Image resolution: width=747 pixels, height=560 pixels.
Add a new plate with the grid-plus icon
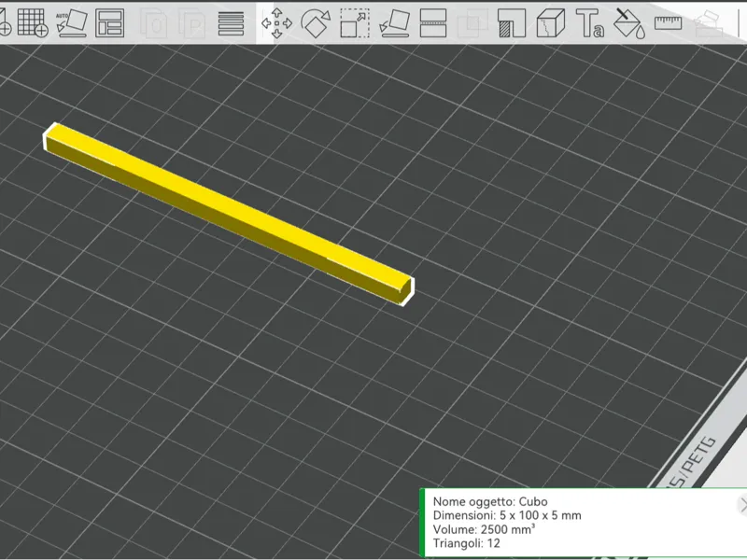33,22
